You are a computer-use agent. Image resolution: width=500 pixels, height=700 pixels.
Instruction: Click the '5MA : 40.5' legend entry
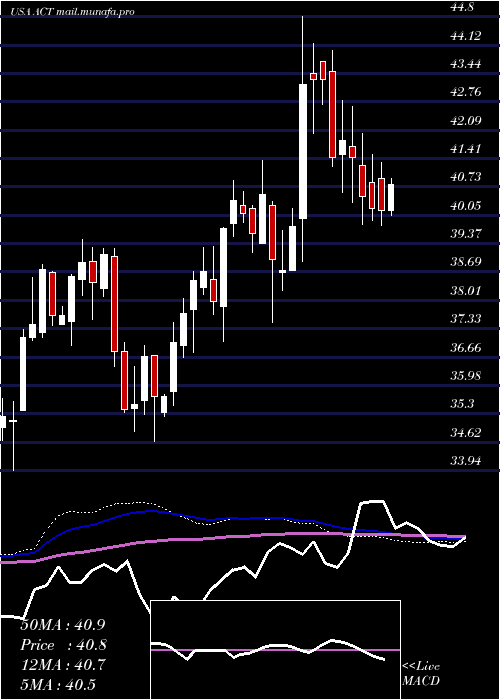(x=58, y=685)
